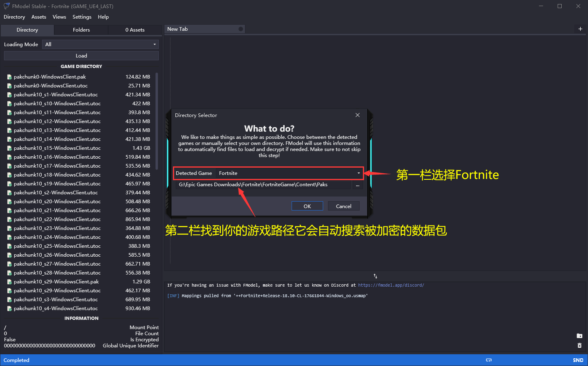This screenshot has height=366, width=588.
Task: Close the New Tab circle button
Action: (241, 29)
